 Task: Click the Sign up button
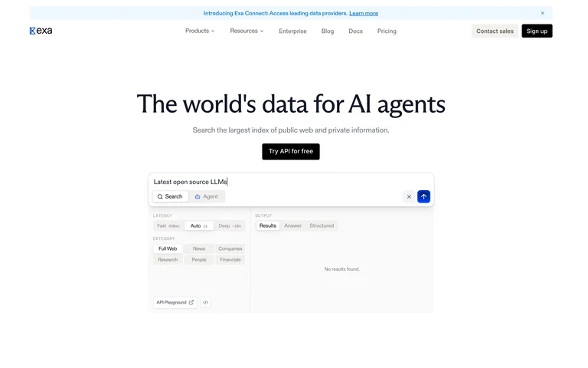tap(537, 31)
